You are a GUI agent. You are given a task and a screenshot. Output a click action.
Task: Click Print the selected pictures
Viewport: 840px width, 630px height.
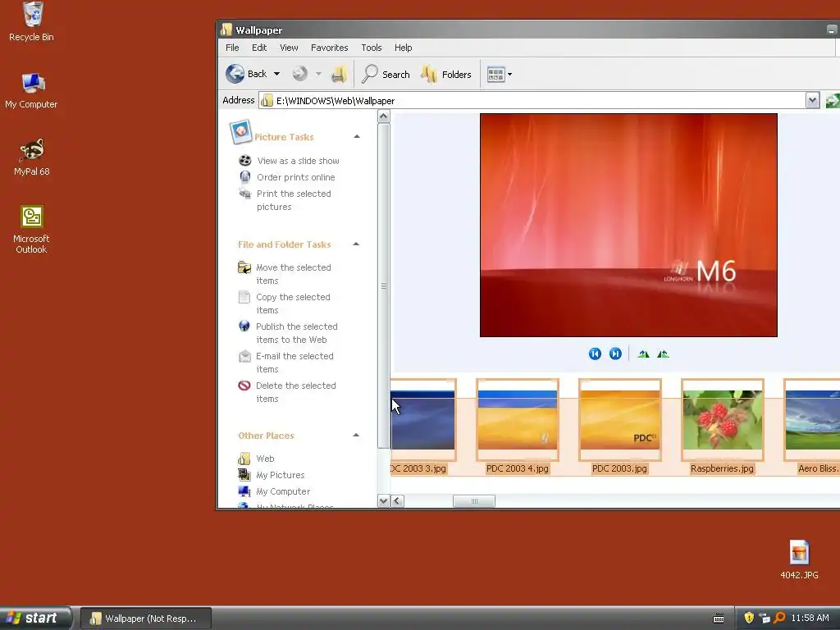tap(294, 200)
